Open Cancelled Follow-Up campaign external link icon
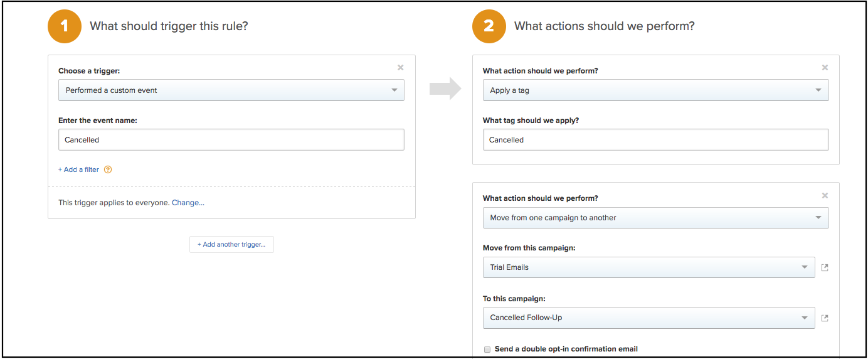 (x=825, y=318)
